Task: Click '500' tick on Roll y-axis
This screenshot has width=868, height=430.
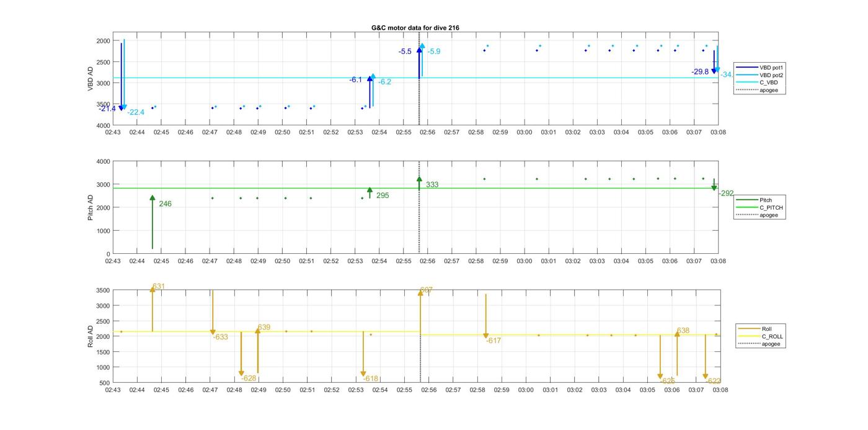Action: click(105, 383)
